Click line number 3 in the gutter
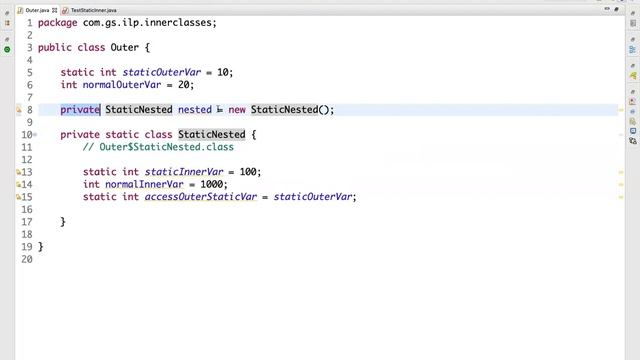This screenshot has width=640, height=360. point(29,47)
